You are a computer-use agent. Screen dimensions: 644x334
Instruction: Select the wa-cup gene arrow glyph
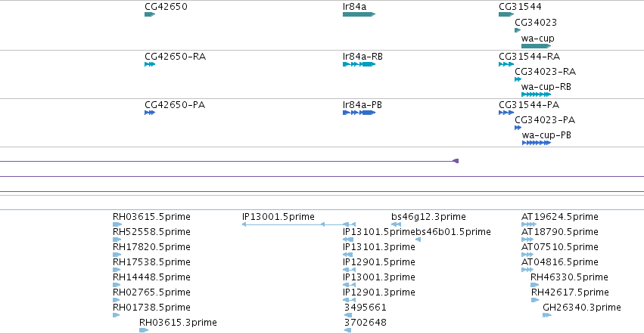point(536,46)
